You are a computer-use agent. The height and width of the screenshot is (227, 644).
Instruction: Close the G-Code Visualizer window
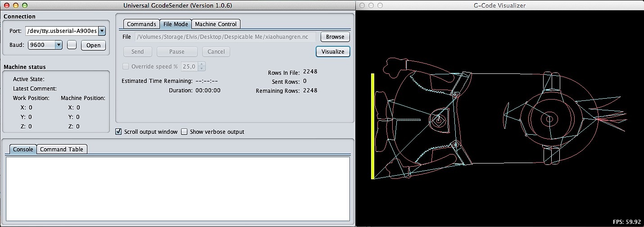362,5
